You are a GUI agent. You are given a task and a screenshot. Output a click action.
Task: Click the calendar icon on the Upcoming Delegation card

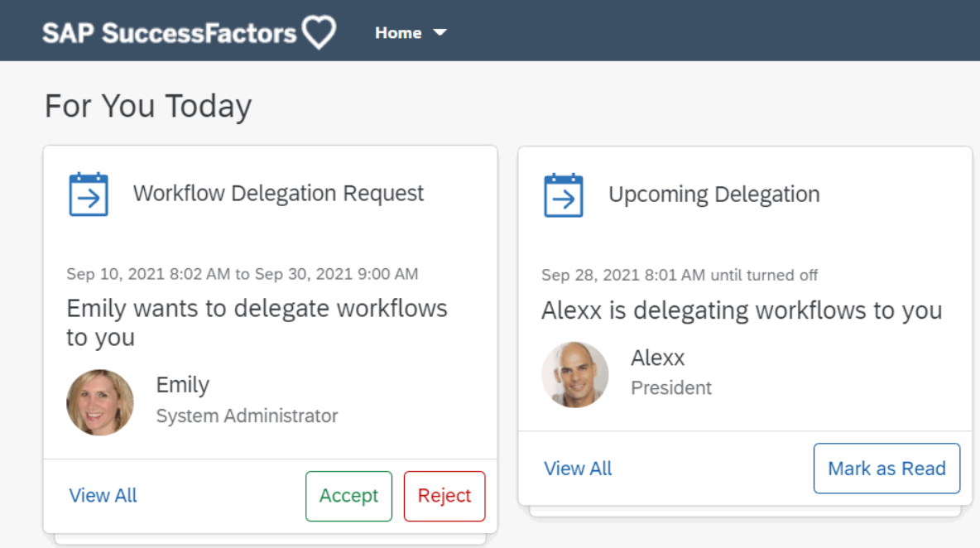click(564, 194)
